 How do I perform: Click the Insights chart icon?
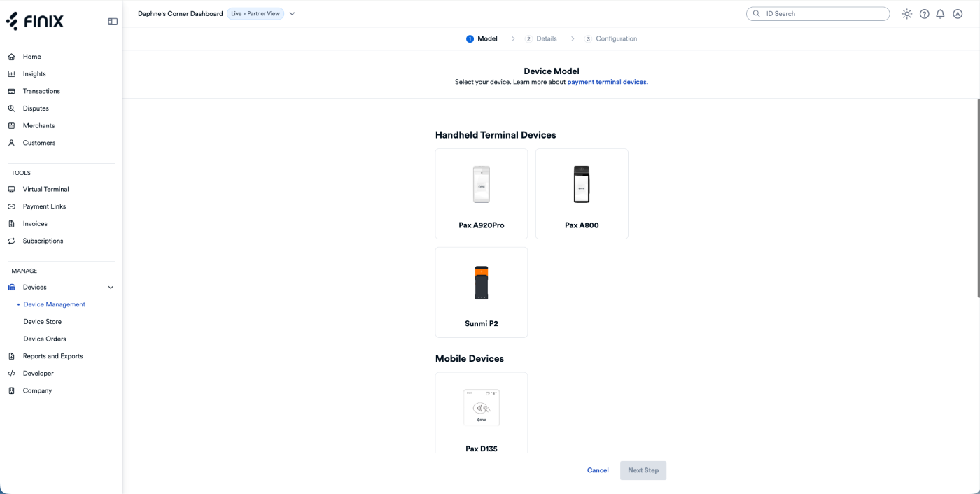click(x=11, y=74)
